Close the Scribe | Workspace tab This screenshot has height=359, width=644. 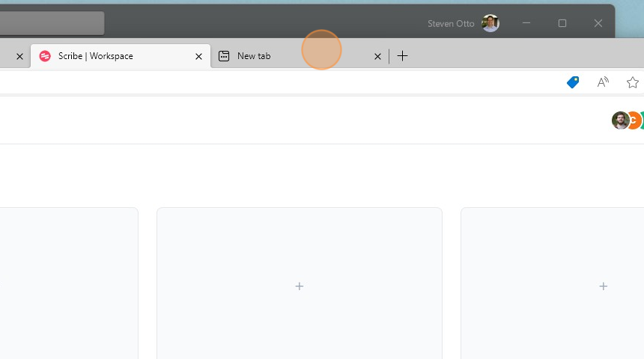click(198, 56)
